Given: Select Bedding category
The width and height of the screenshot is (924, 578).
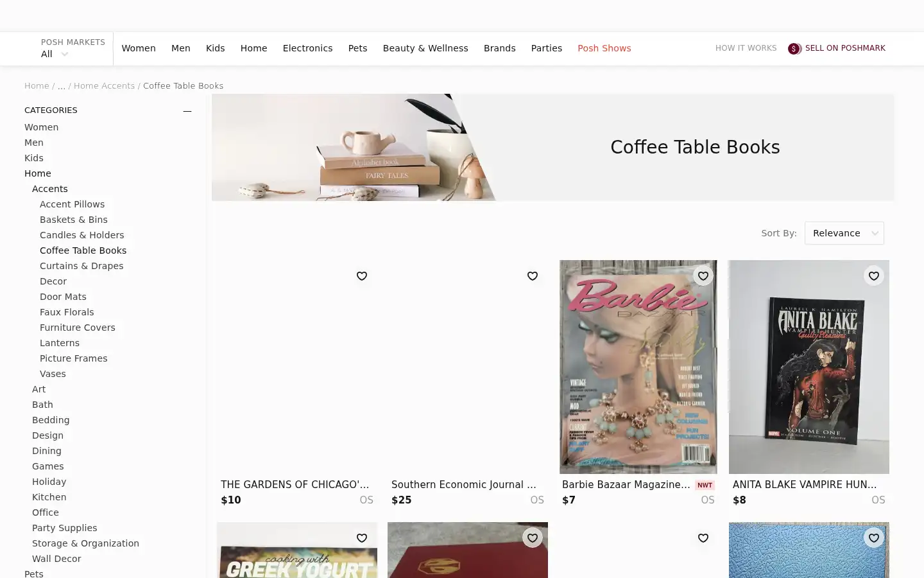Looking at the screenshot, I should [51, 420].
